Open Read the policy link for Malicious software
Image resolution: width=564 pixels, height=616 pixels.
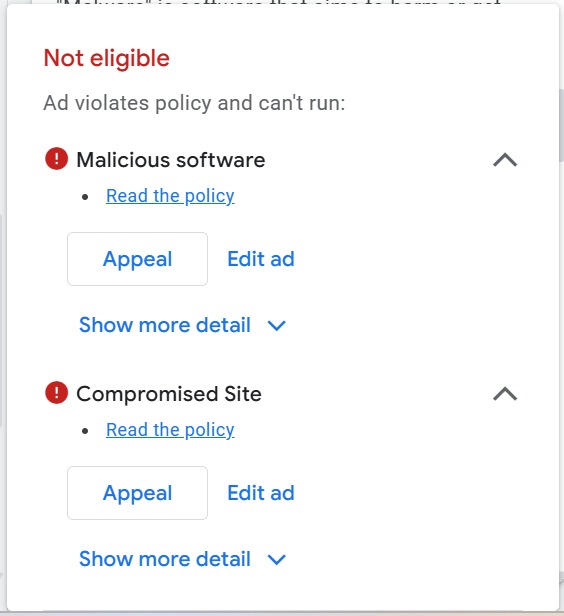170,196
